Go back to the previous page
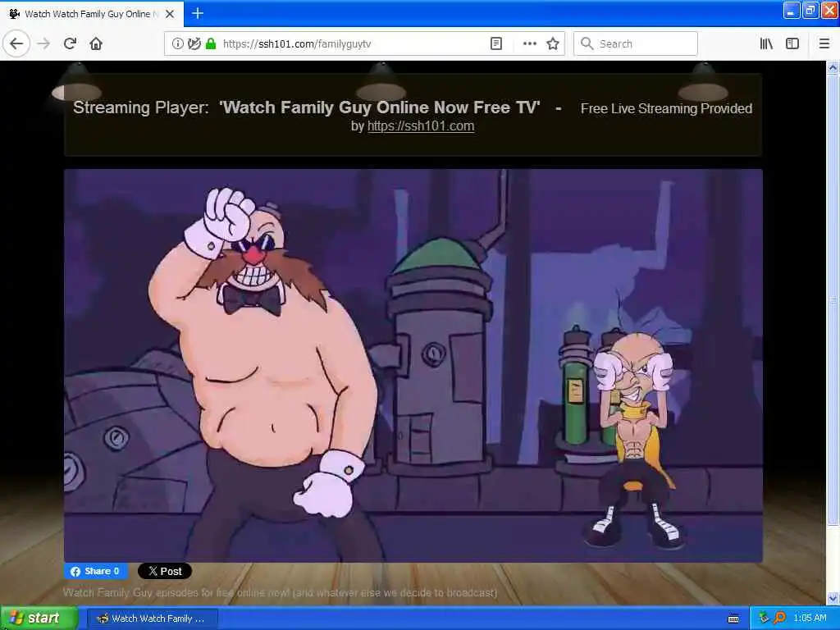 point(16,43)
